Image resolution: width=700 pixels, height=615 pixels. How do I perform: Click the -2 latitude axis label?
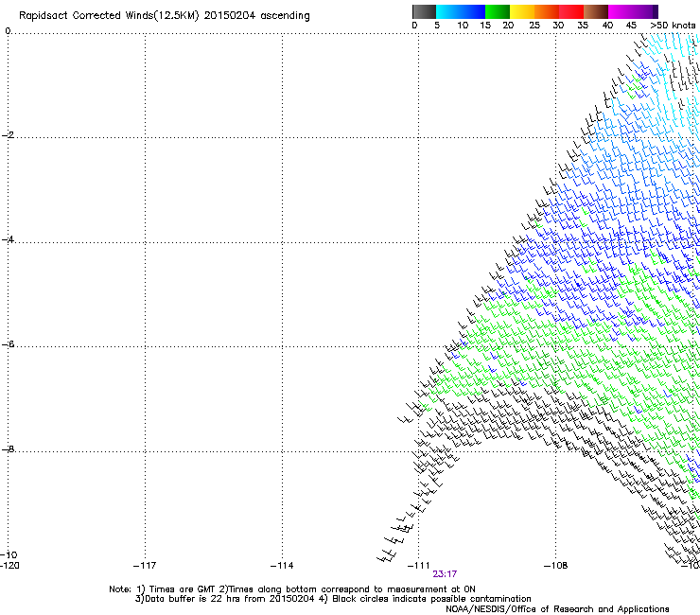point(8,135)
